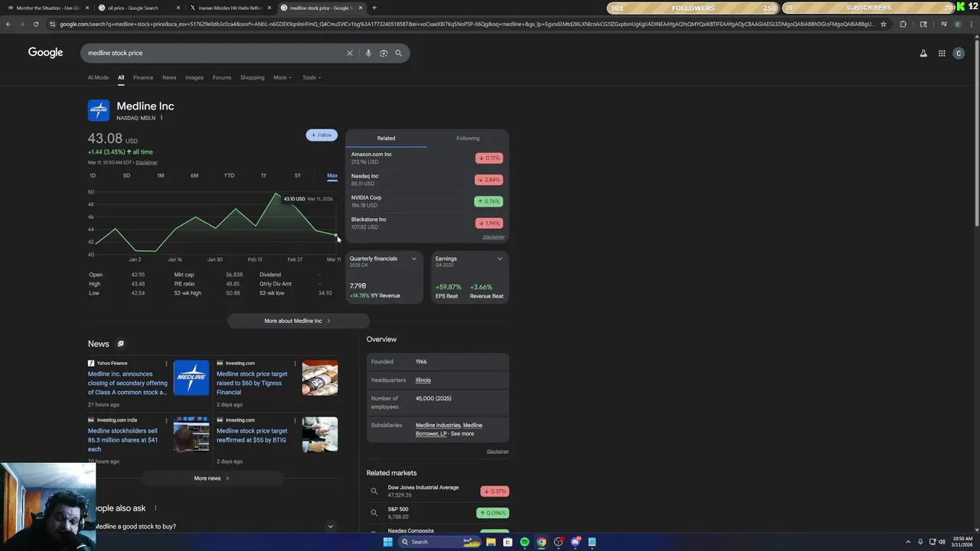
Task: Open the Google apps grid
Action: tap(942, 53)
